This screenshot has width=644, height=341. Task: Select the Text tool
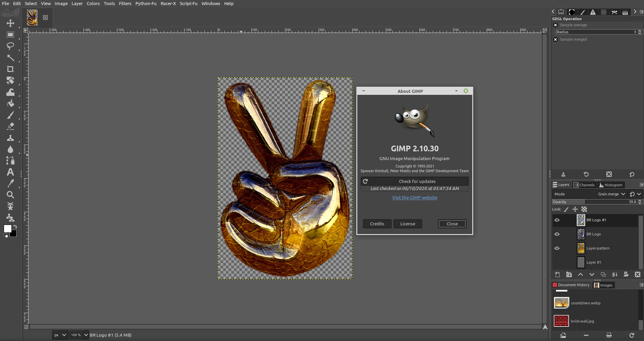[x=10, y=172]
